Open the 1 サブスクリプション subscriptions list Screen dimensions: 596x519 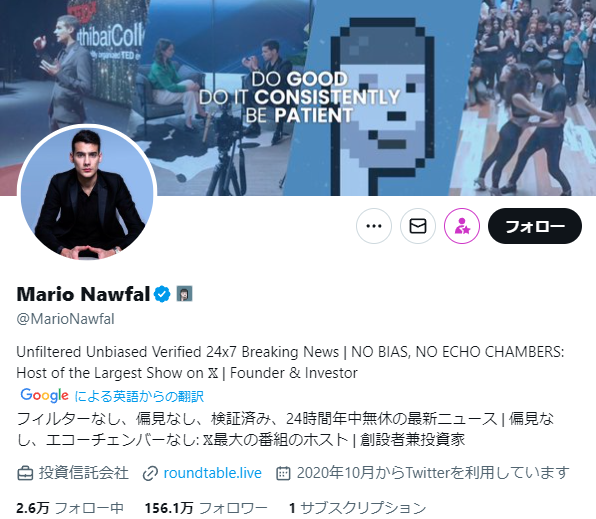click(358, 508)
